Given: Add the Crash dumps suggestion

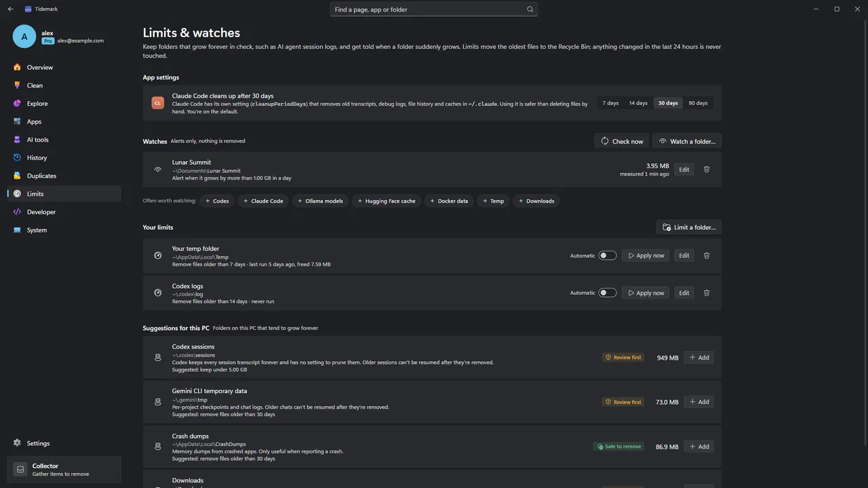Looking at the screenshot, I should 699,447.
